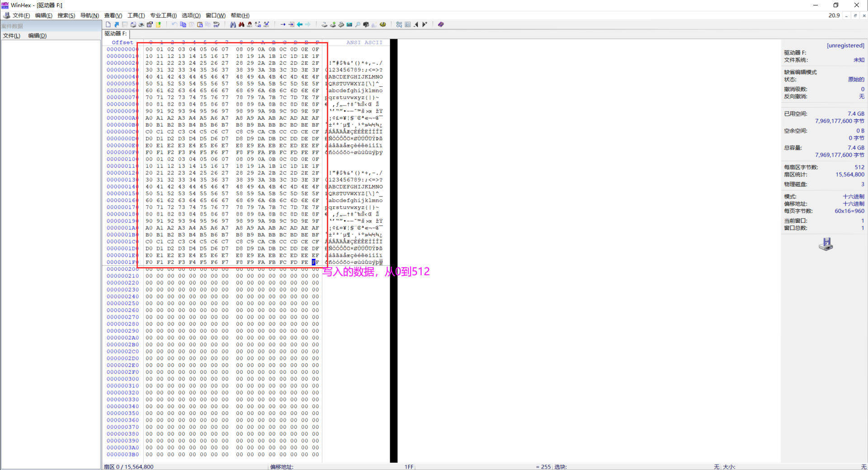Click the 案件数据 panel title
Viewport: 868px width, 470px height.
pos(12,26)
